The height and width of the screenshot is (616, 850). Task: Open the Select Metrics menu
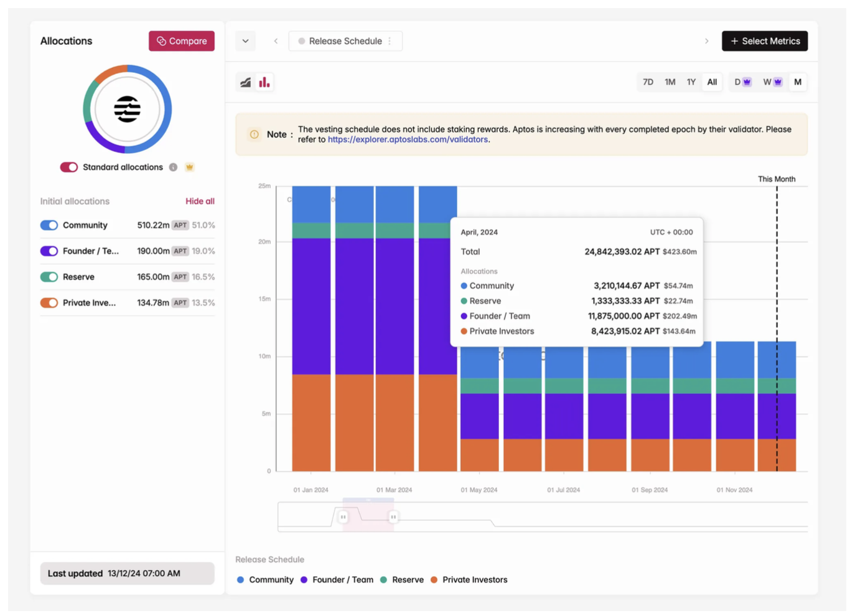[765, 41]
